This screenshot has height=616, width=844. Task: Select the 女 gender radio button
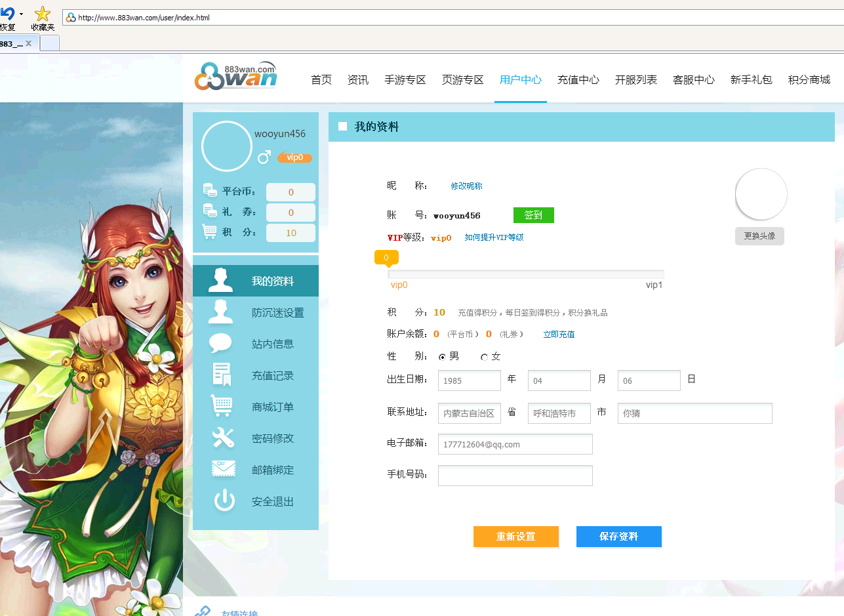click(485, 357)
